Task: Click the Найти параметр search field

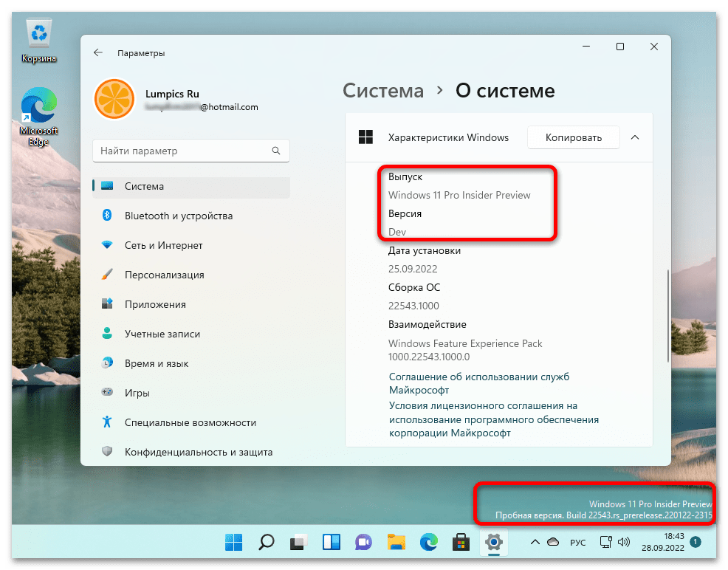Action: click(191, 151)
